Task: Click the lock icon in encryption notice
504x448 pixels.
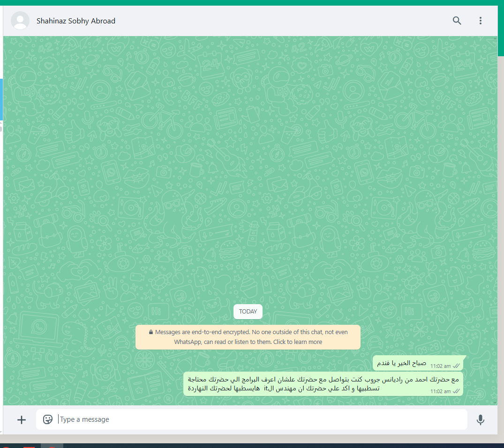Action: pyautogui.click(x=151, y=332)
